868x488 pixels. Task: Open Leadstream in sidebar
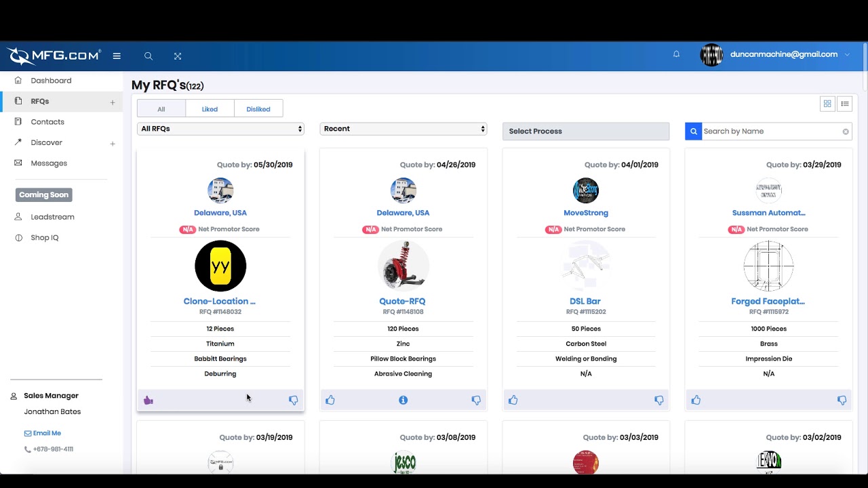coord(52,216)
